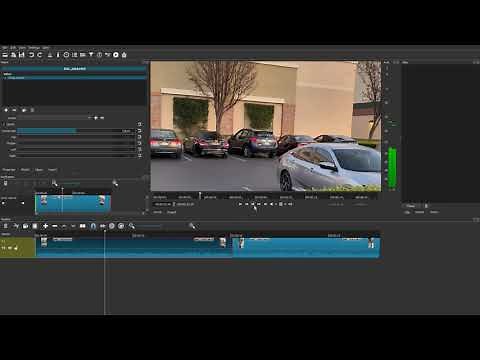Open the filter Preset combo box
Viewport: 480px width, 360px height.
click(53, 118)
